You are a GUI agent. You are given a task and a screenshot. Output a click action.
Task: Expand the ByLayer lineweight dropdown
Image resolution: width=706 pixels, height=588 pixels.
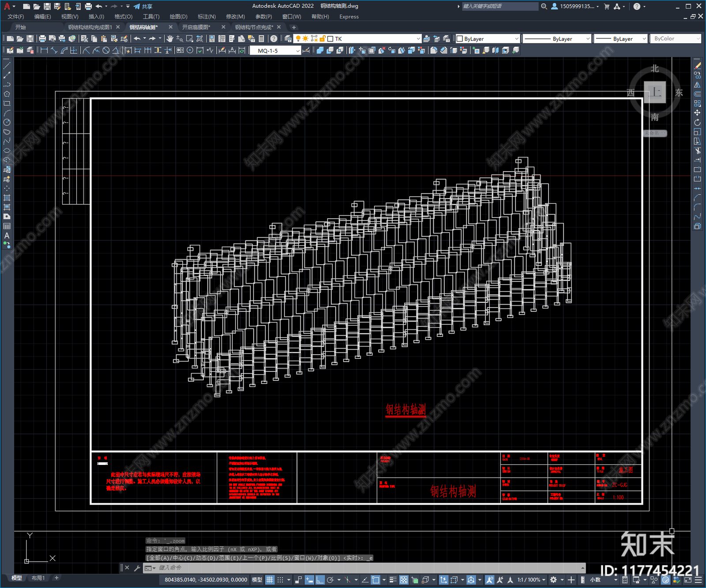644,39
